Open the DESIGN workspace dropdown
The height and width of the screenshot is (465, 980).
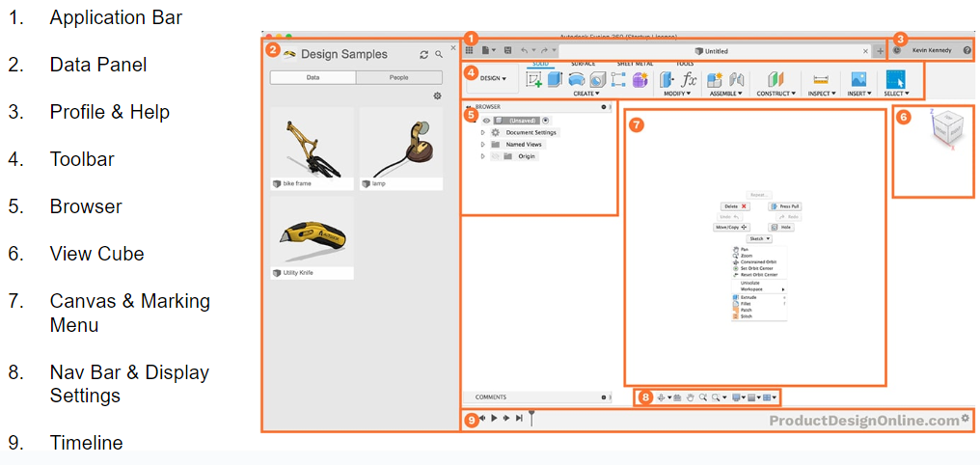[x=493, y=79]
